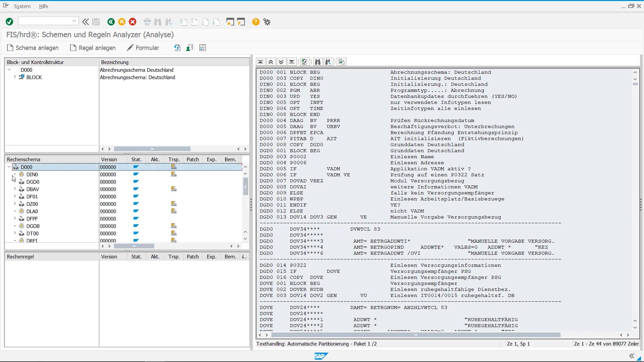Image resolution: width=644 pixels, height=362 pixels.
Task: Click the export to local file icon
Action: click(341, 62)
